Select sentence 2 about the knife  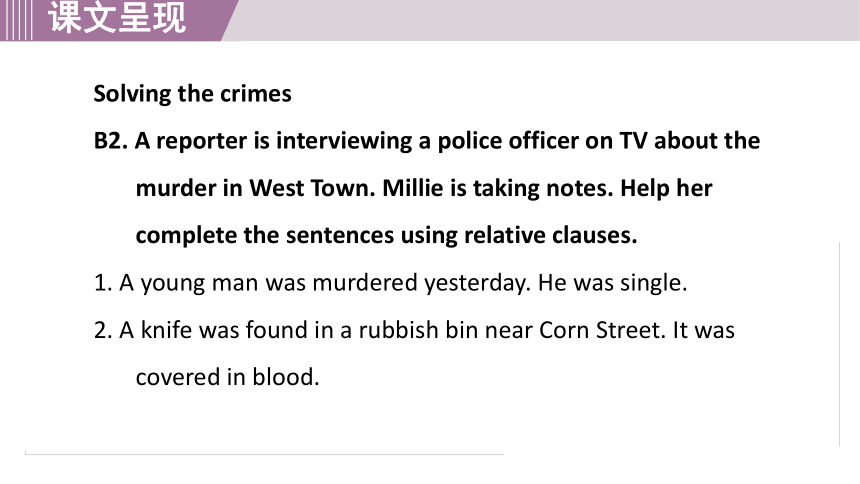415,354
